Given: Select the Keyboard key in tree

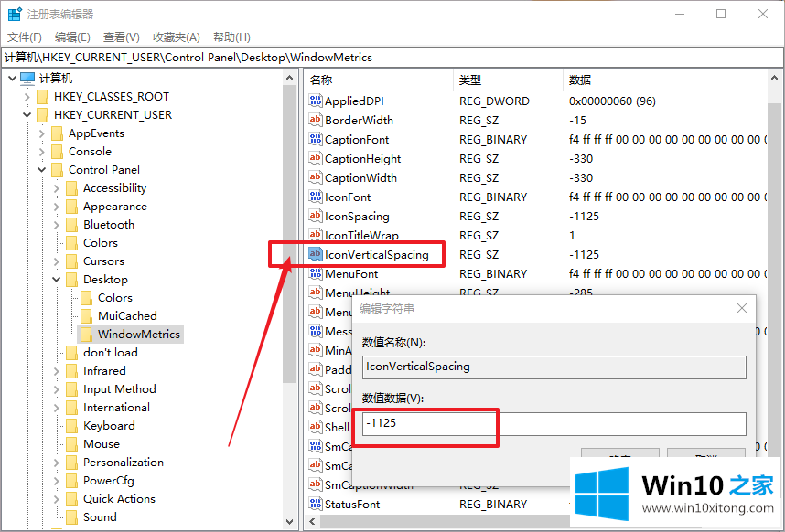Looking at the screenshot, I should tap(109, 426).
